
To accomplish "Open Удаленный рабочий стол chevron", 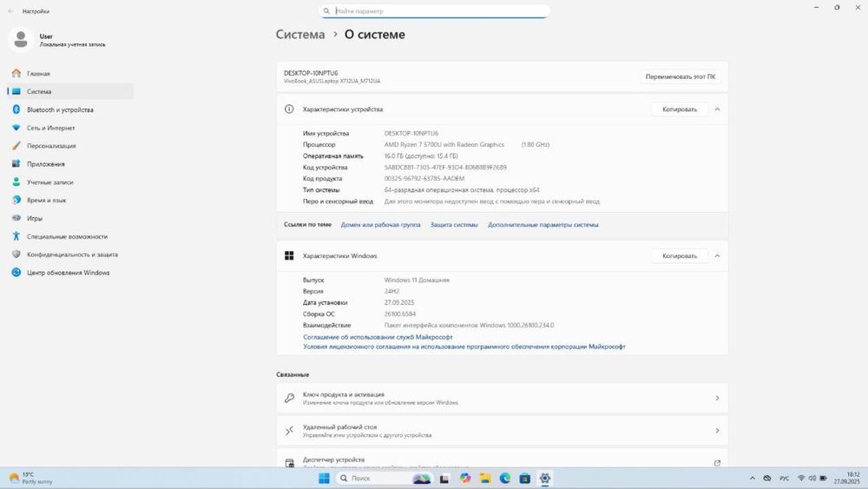I will click(x=717, y=430).
